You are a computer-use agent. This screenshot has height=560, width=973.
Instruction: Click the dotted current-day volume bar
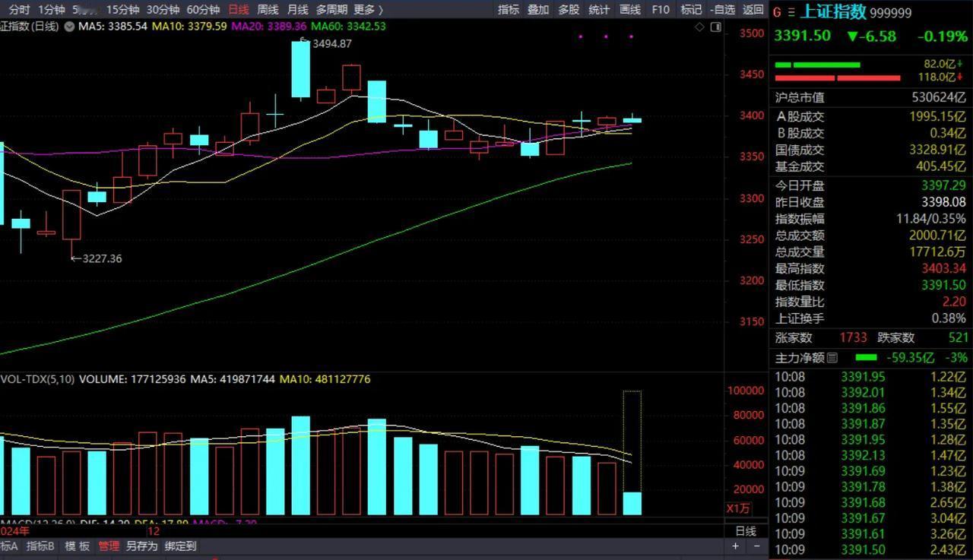click(632, 454)
